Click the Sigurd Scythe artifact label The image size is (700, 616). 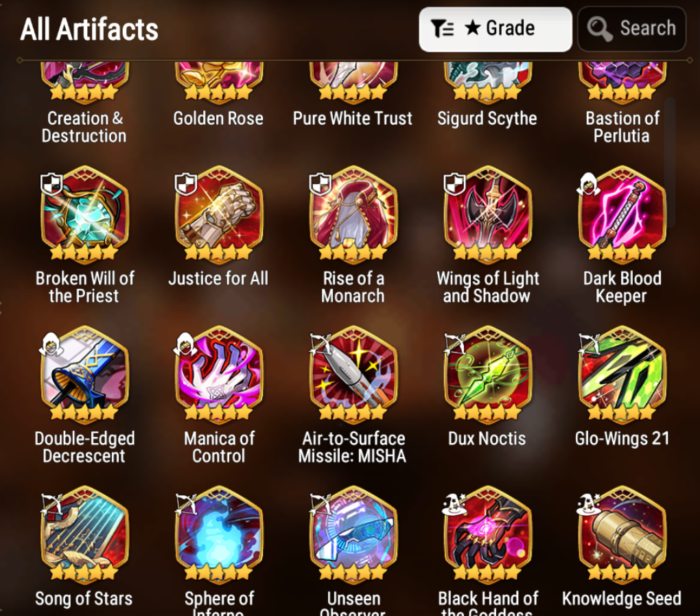(487, 119)
